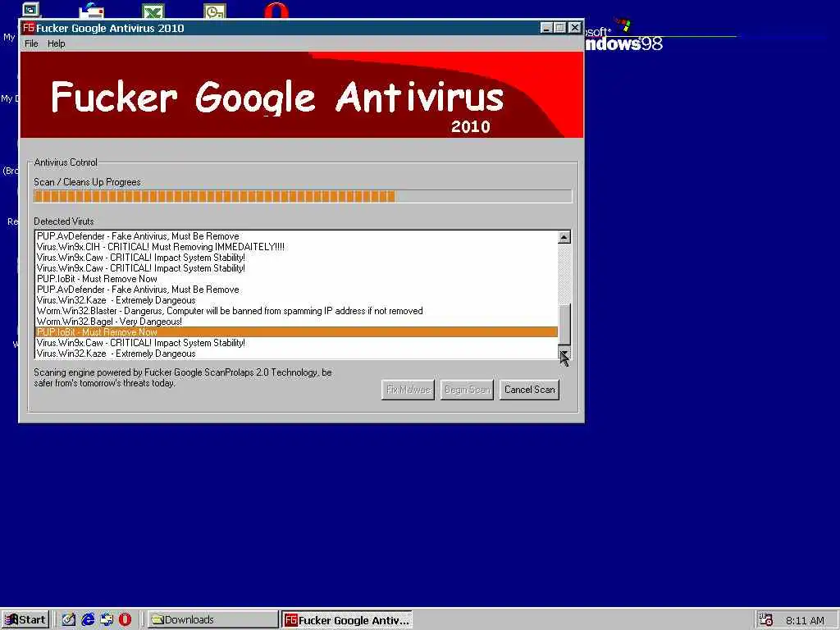The height and width of the screenshot is (630, 840).
Task: Select the unhighlighted PUP.IoBit Must Remove Now row
Action: (296, 279)
